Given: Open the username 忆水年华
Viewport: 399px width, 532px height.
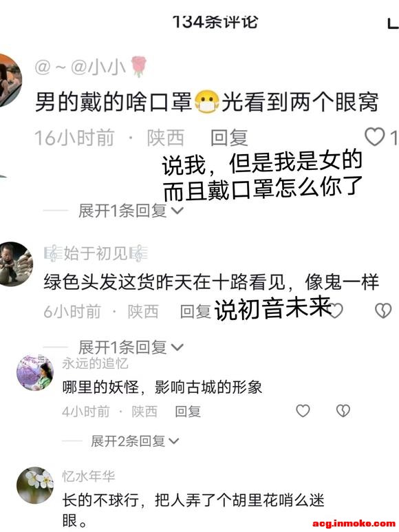Looking at the screenshot, I should 89,476.
